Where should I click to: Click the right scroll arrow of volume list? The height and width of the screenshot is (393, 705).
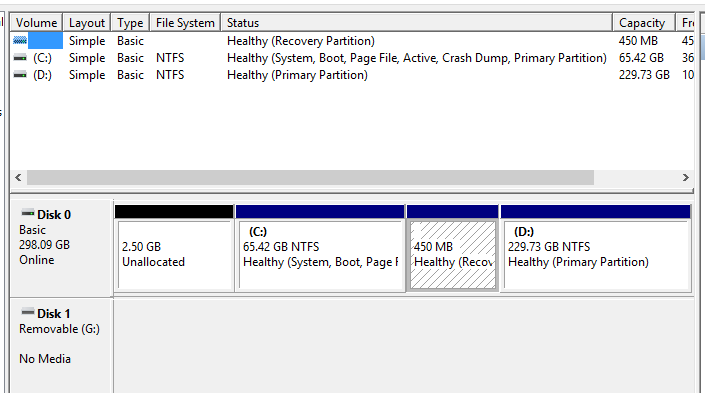686,177
